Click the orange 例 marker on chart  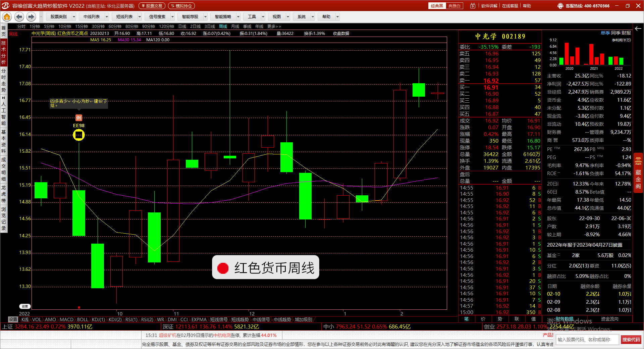pyautogui.click(x=78, y=118)
